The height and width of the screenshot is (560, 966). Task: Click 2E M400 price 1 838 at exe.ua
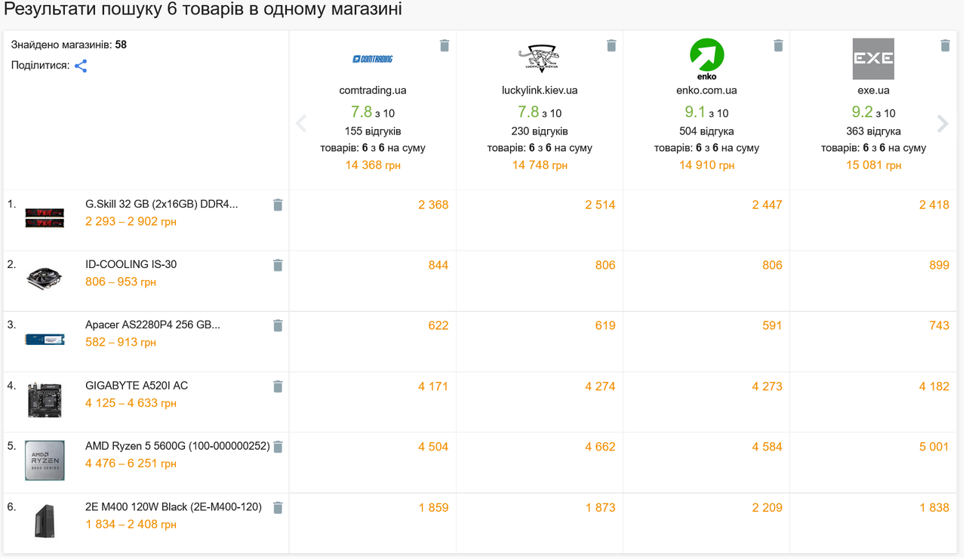[934, 508]
